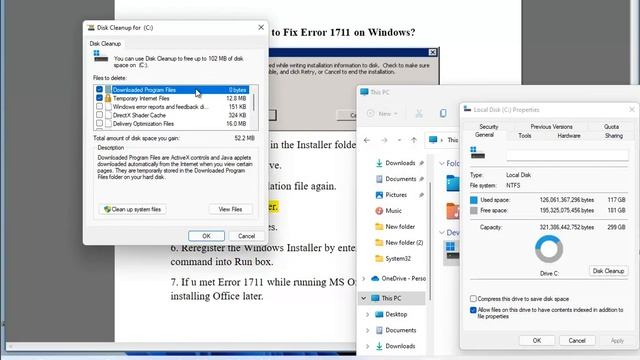Select This PC in navigation pane

[x=391, y=298]
